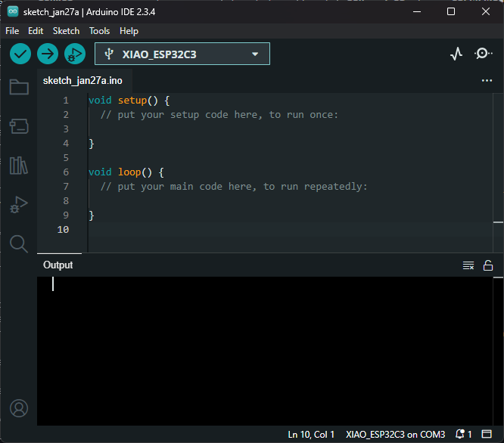This screenshot has width=504, height=443.
Task: Open the Serial Monitor
Action: (483, 54)
